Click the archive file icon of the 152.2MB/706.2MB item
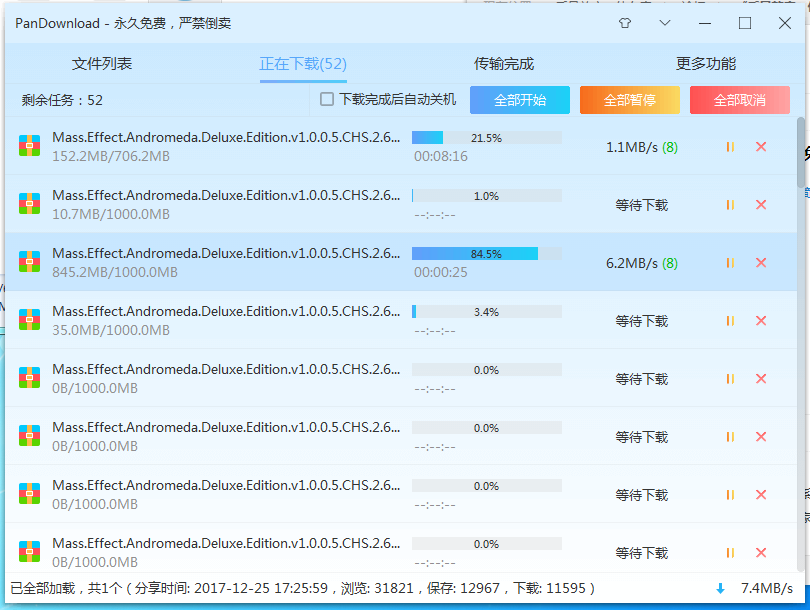The image size is (810, 610). pos(29,146)
